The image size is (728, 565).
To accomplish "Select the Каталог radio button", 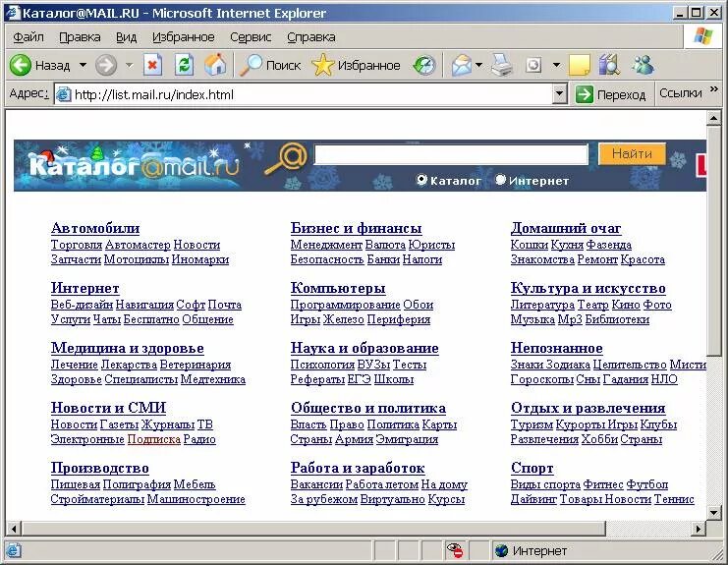I will 421,180.
